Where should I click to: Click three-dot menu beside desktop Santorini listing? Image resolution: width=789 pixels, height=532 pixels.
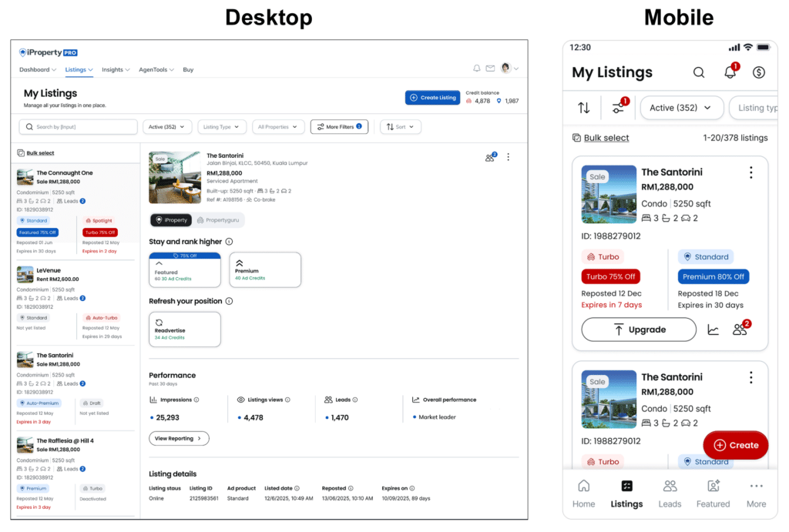[508, 157]
